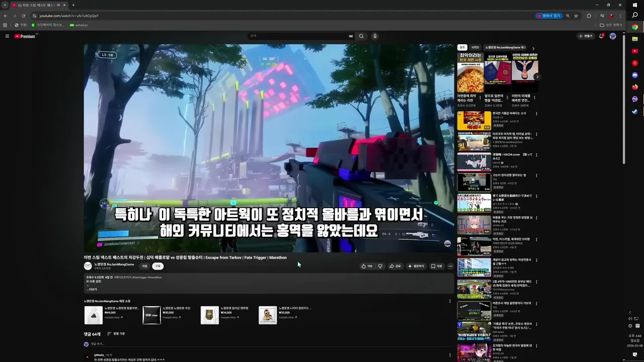This screenshot has height=362, width=644.
Task: Expand the description with ...더보기
Action: (92, 290)
